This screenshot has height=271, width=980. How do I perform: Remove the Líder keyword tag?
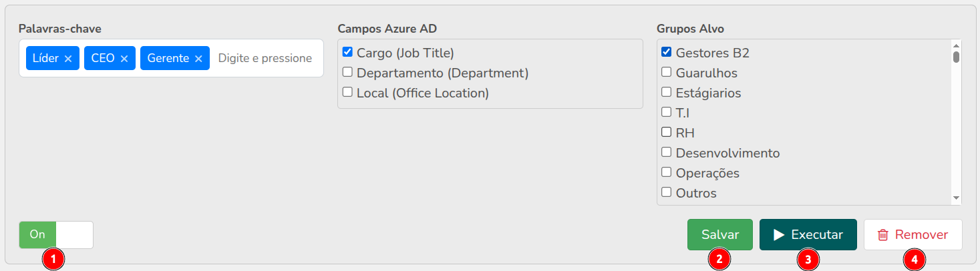tap(68, 59)
